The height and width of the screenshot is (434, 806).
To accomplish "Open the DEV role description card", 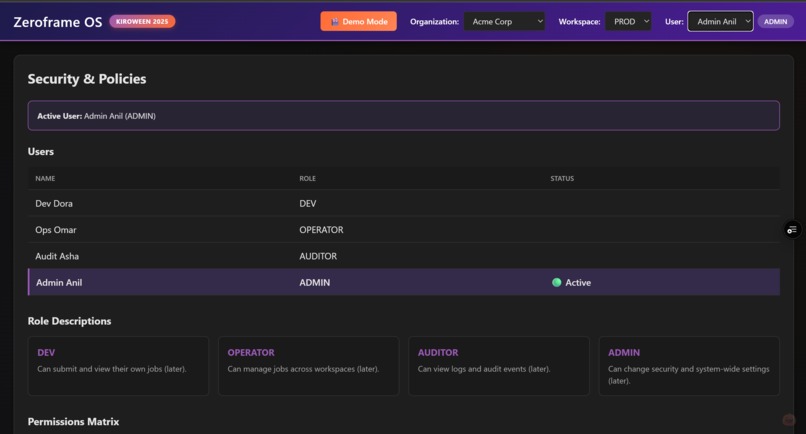I will [x=118, y=366].
